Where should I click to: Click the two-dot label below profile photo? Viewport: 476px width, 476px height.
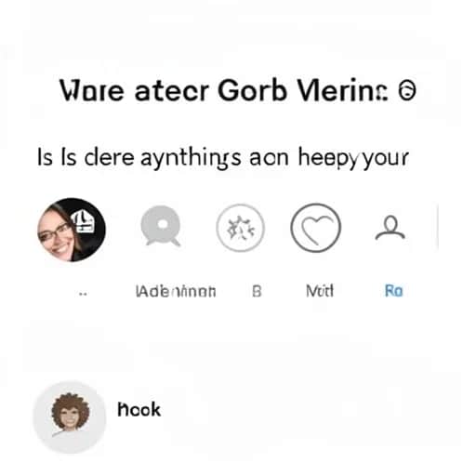[83, 295]
